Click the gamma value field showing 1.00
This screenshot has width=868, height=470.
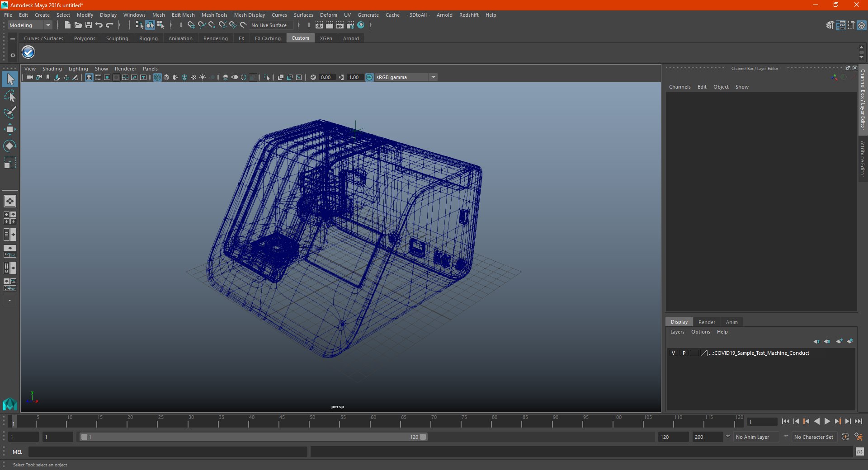pyautogui.click(x=354, y=77)
